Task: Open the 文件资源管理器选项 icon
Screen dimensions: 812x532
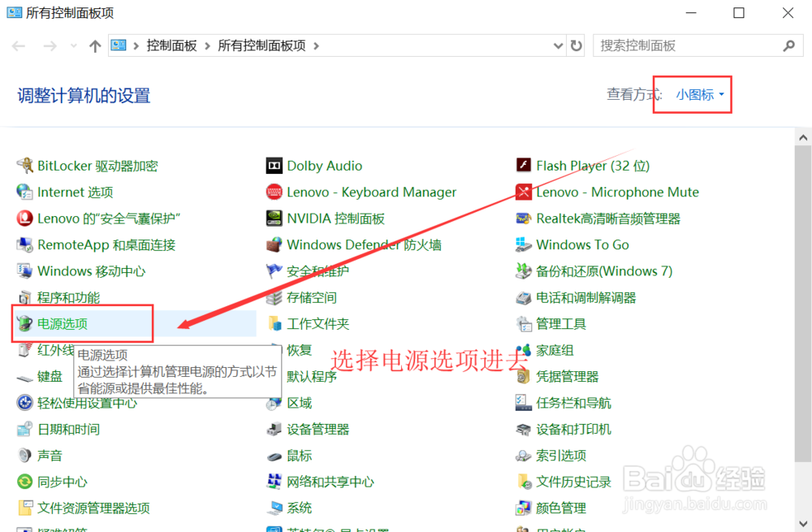Action: 25,508
